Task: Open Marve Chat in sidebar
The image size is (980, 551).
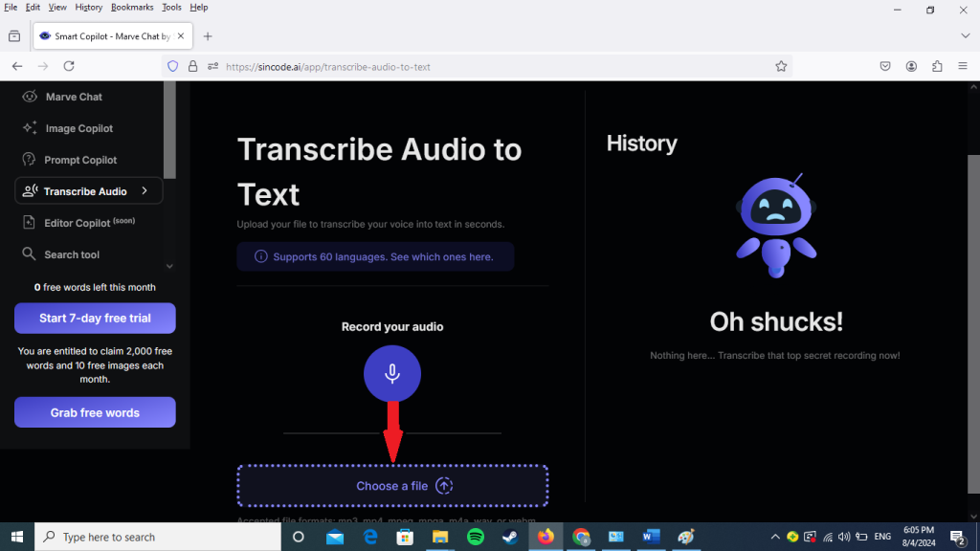Action: tap(73, 97)
